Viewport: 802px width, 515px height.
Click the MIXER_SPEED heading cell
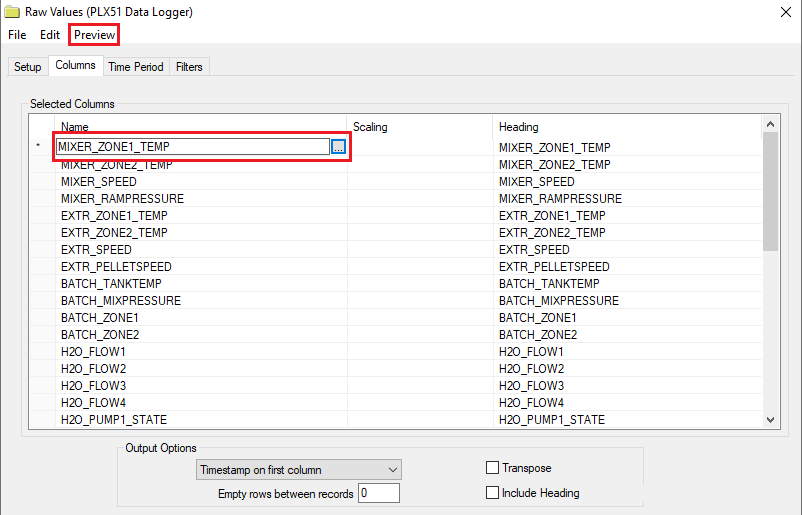628,182
